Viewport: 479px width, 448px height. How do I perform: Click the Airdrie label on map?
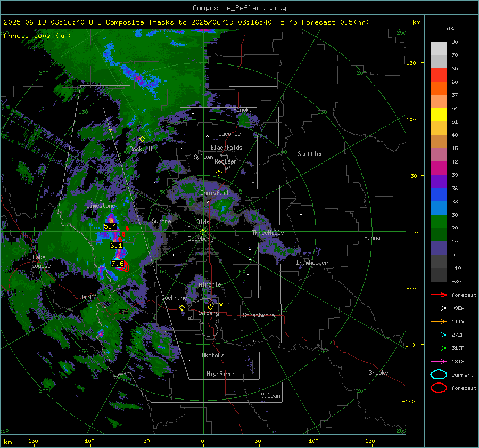pyautogui.click(x=210, y=284)
